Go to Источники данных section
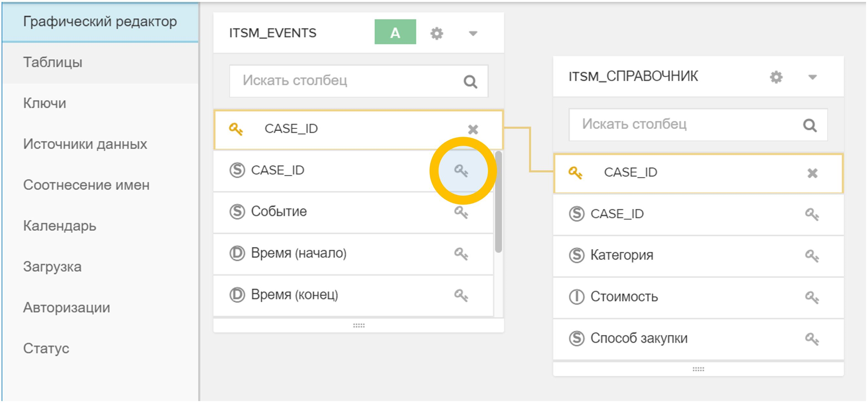 (85, 144)
